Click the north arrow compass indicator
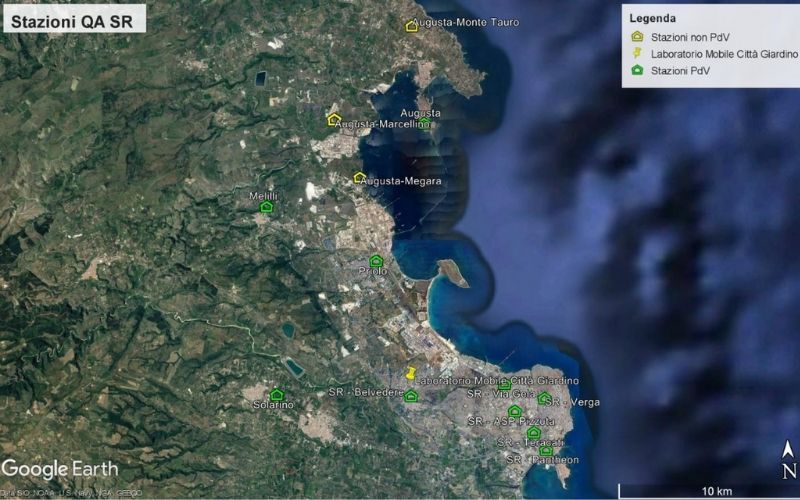 [789, 459]
